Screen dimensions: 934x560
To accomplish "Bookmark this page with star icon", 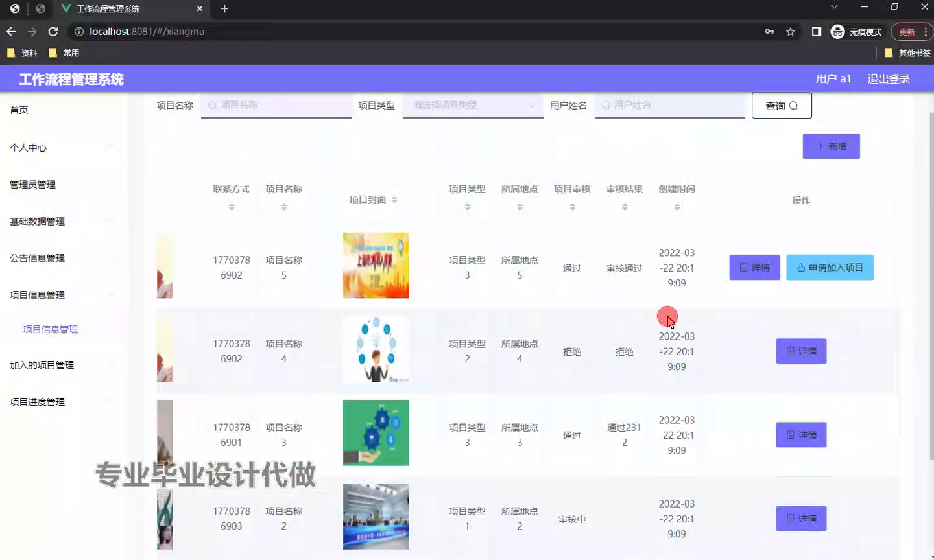I will pyautogui.click(x=790, y=32).
